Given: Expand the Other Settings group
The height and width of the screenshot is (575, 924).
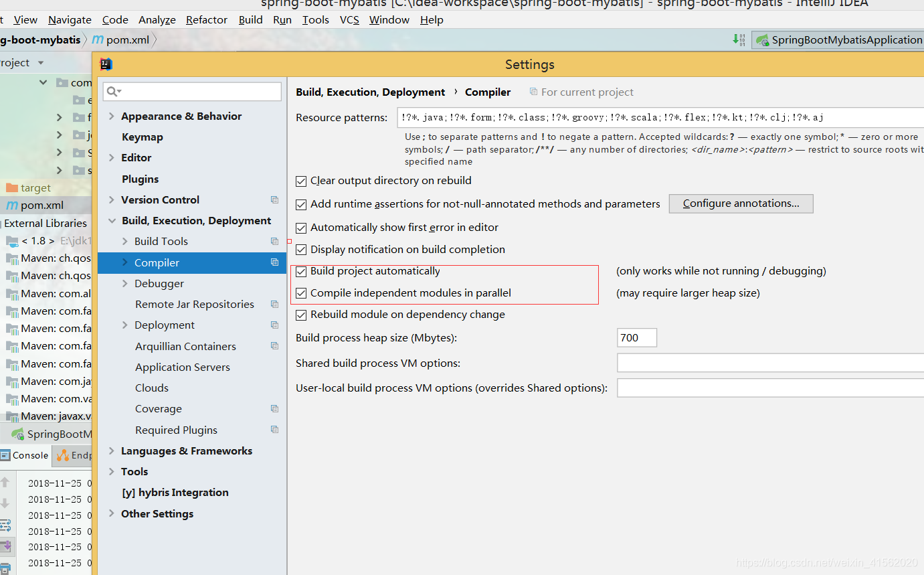Looking at the screenshot, I should point(112,513).
